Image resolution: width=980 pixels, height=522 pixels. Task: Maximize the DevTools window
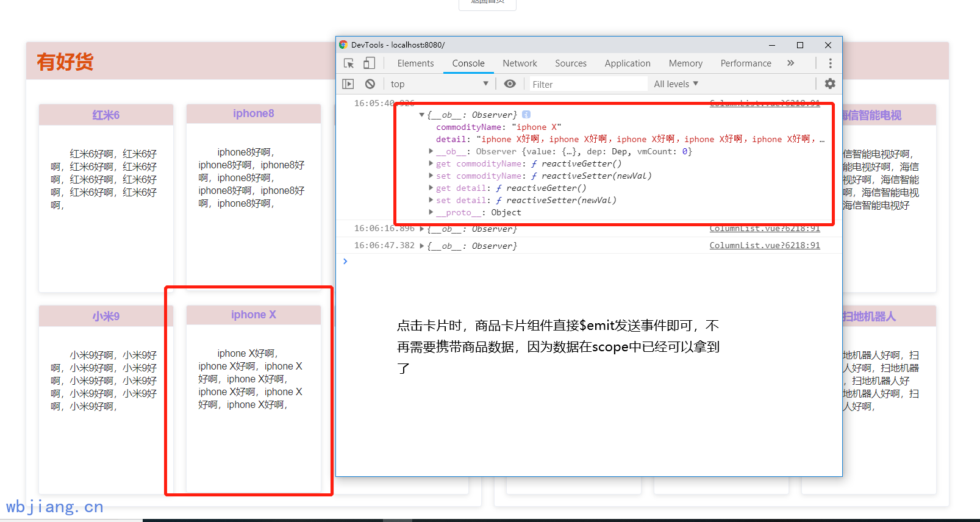[x=800, y=45]
